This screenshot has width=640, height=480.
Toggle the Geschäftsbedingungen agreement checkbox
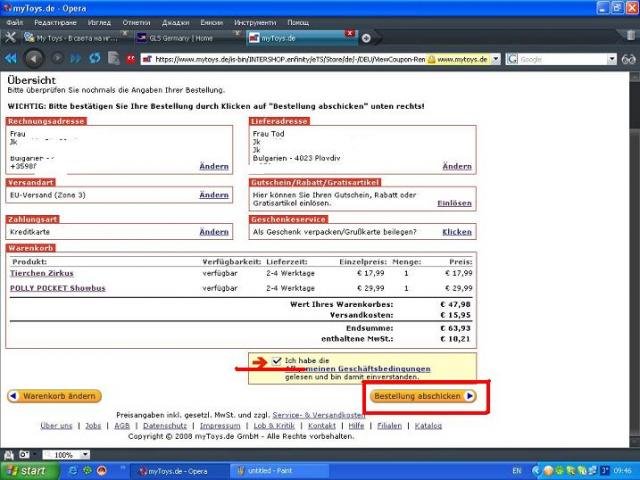tap(277, 360)
